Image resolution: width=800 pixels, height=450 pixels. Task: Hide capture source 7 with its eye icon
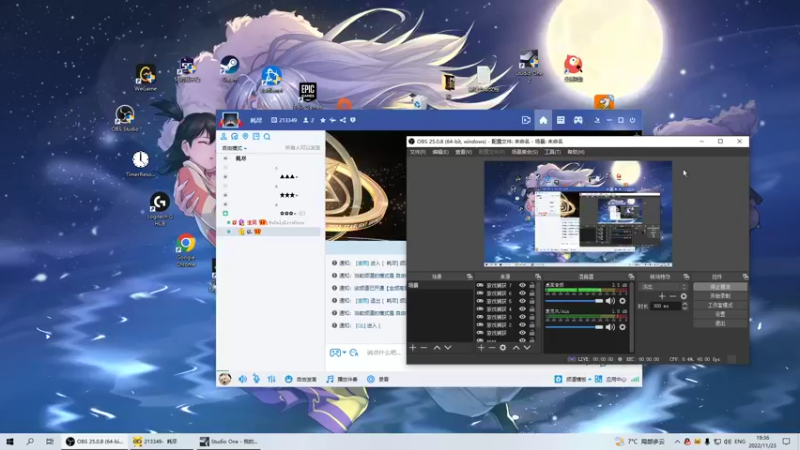click(522, 286)
